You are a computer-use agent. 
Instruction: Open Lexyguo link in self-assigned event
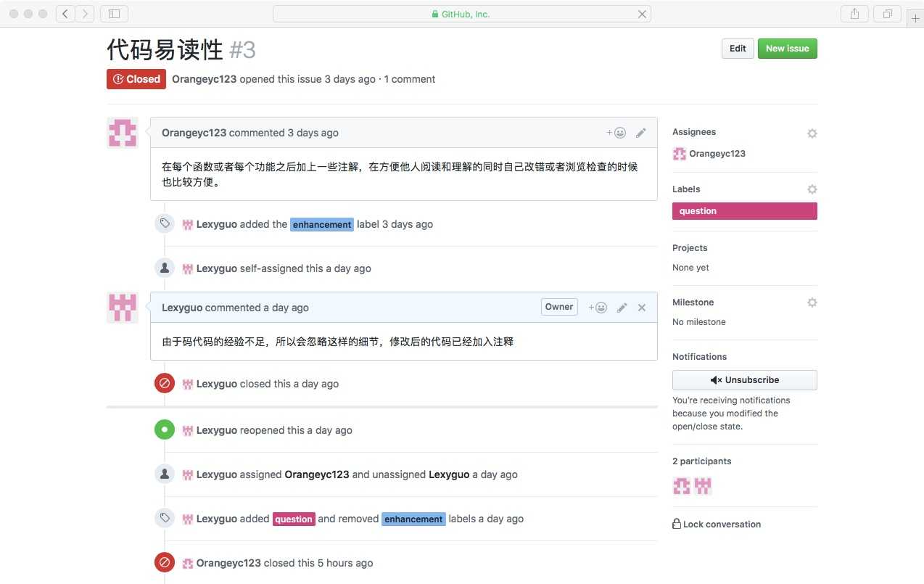point(217,268)
